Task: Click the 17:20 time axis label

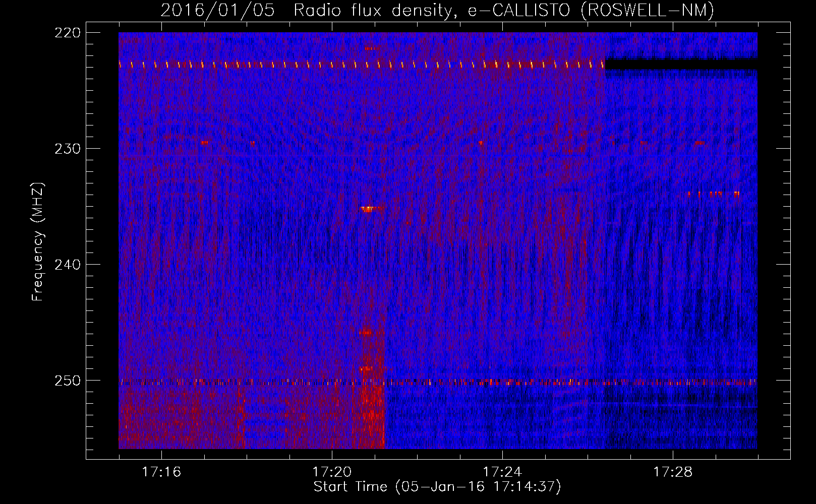Action: 332,472
